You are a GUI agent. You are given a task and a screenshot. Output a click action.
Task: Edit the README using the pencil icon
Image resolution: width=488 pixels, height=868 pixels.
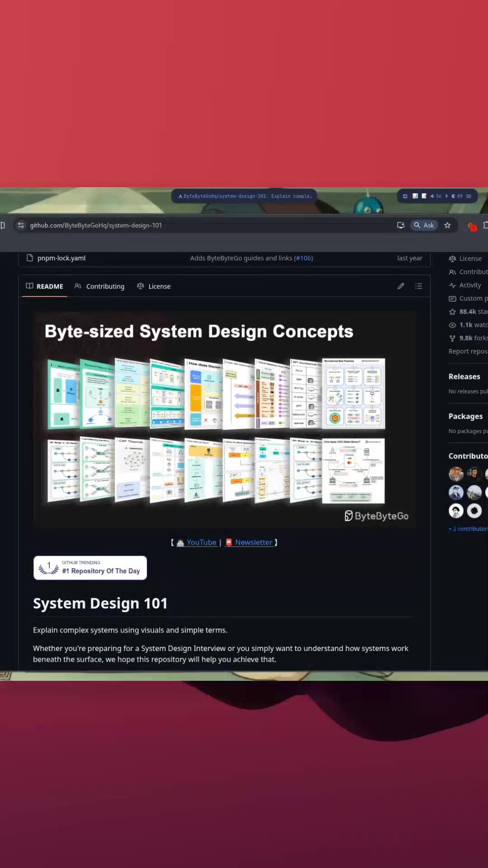(401, 286)
